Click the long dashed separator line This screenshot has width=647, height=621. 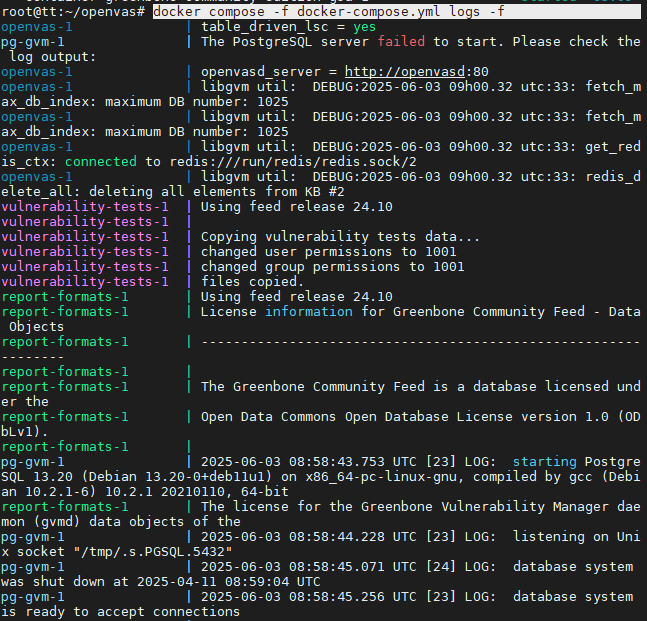[x=420, y=342]
